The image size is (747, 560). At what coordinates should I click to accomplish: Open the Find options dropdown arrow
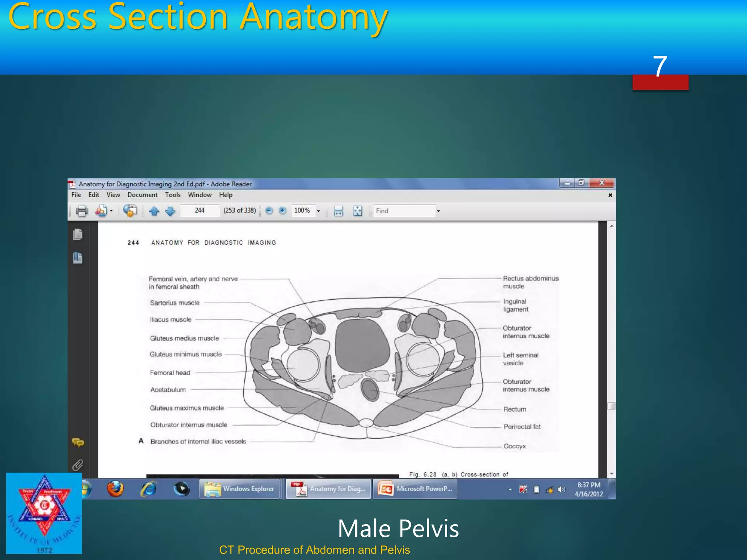(438, 211)
